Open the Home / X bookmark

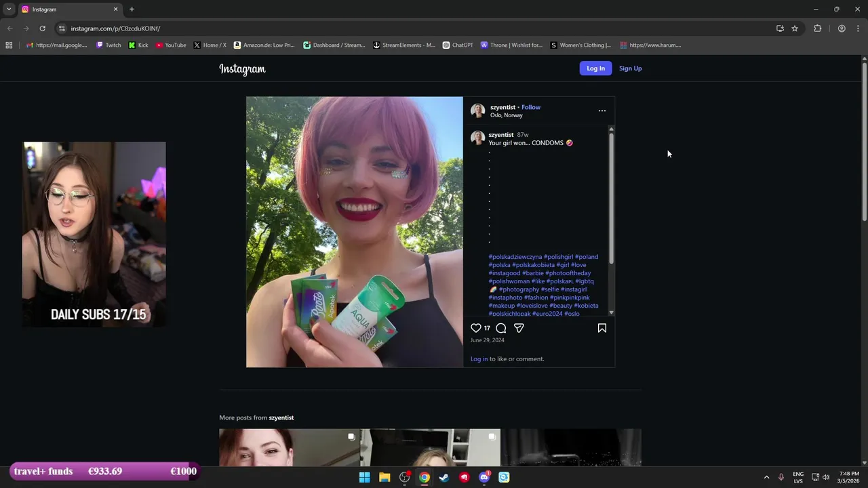pos(210,45)
